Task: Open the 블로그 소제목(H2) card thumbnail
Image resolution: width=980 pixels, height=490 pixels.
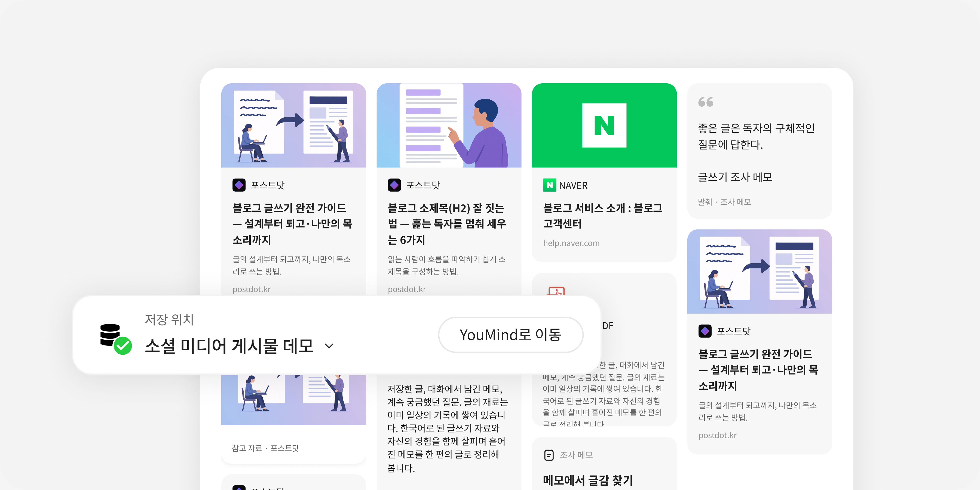Action: pyautogui.click(x=449, y=125)
